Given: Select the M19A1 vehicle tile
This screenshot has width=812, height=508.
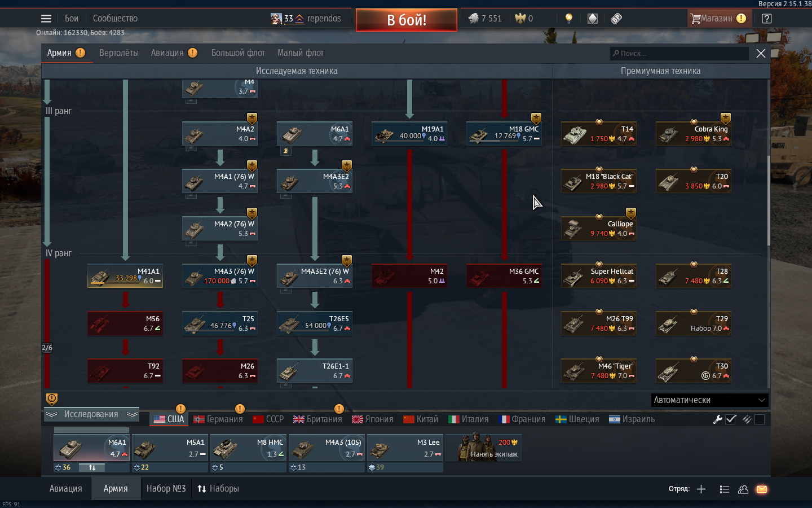Looking at the screenshot, I should (x=409, y=134).
